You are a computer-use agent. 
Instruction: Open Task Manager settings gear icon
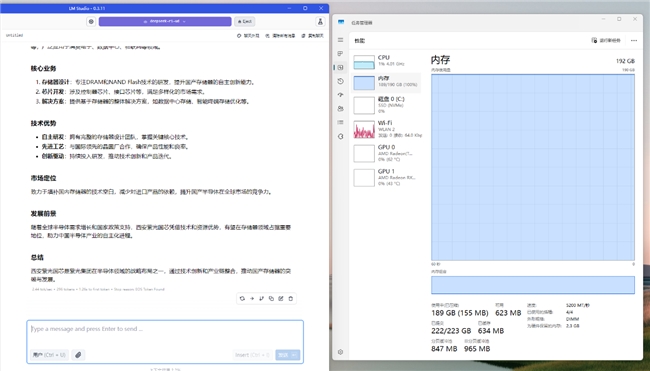(x=340, y=352)
